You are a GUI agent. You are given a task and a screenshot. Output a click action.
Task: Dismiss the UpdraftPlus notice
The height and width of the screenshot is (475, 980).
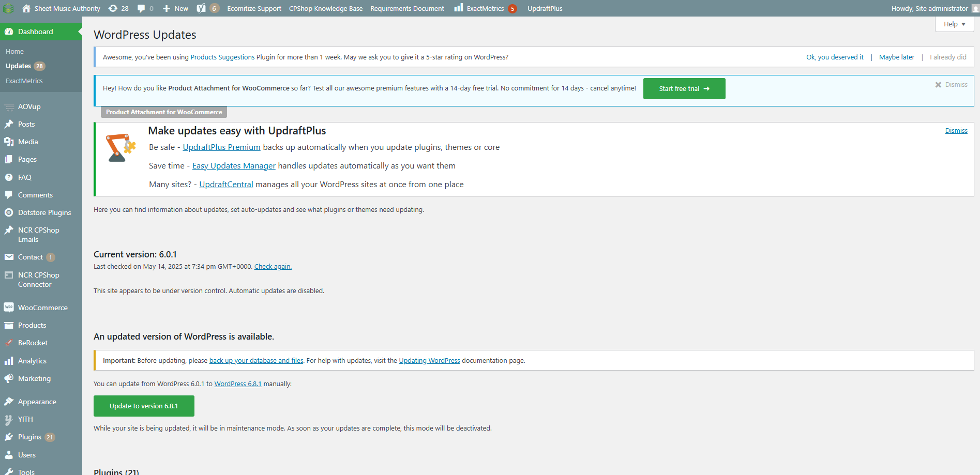pos(956,131)
